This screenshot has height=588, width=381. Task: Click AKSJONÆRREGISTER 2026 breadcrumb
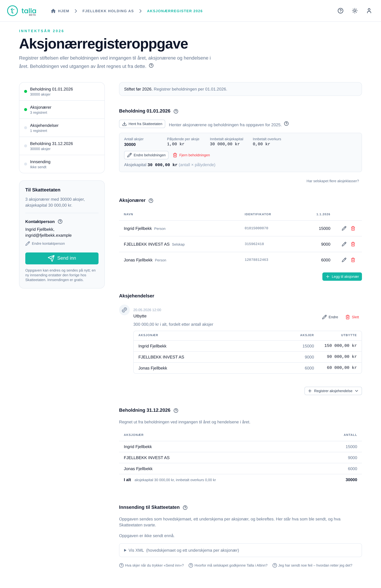pos(175,11)
